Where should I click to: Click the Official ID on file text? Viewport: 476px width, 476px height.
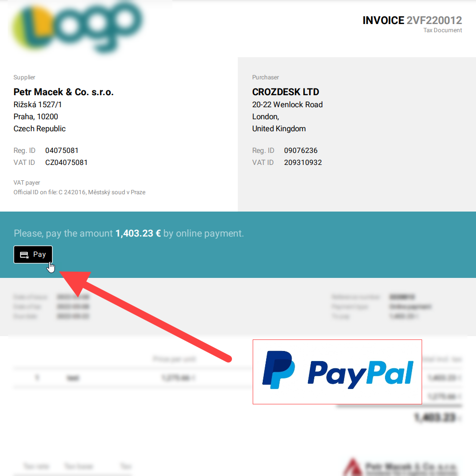pyautogui.click(x=79, y=192)
